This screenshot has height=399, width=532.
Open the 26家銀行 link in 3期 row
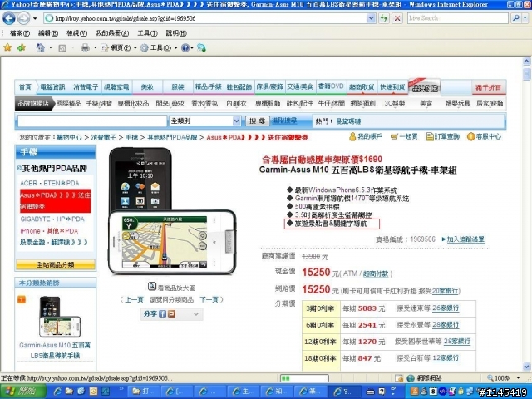point(446,308)
